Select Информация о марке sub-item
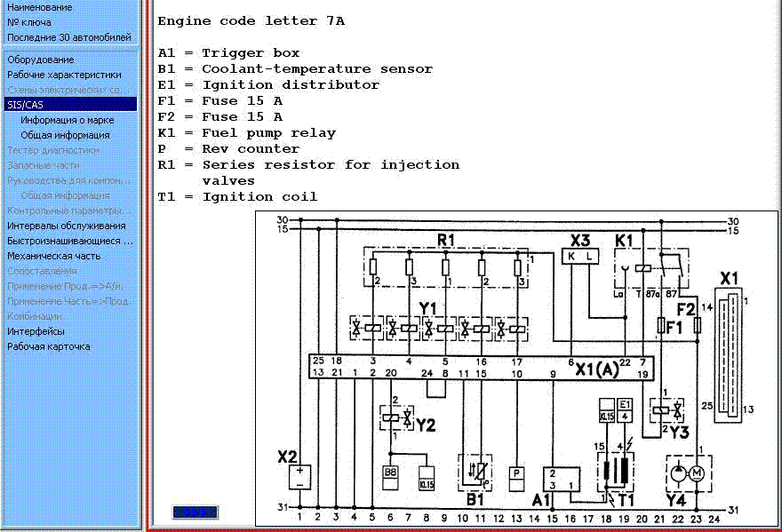The image size is (782, 532). tap(68, 120)
